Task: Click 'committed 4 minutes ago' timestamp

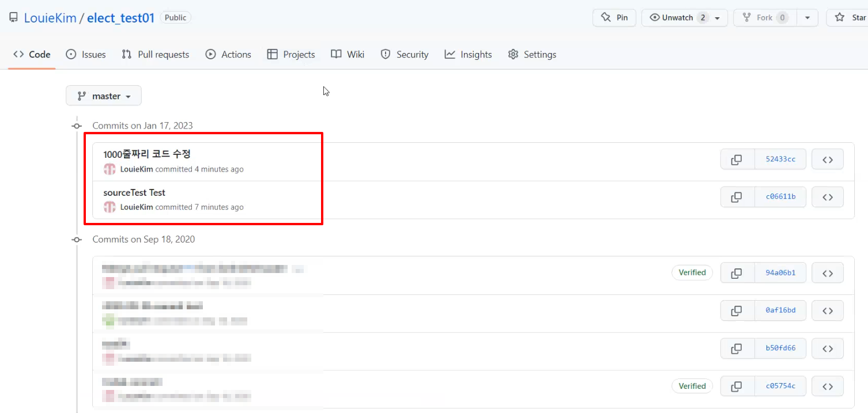Action: tap(199, 169)
